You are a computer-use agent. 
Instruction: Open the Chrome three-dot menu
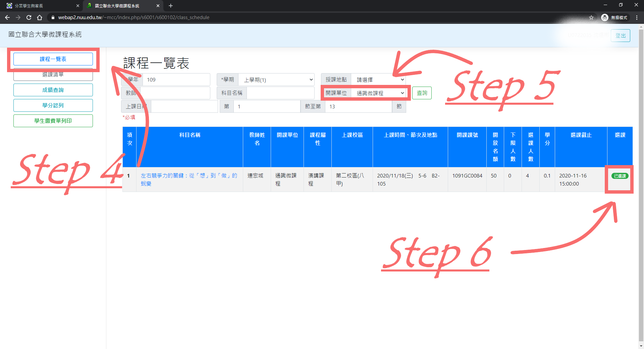637,17
